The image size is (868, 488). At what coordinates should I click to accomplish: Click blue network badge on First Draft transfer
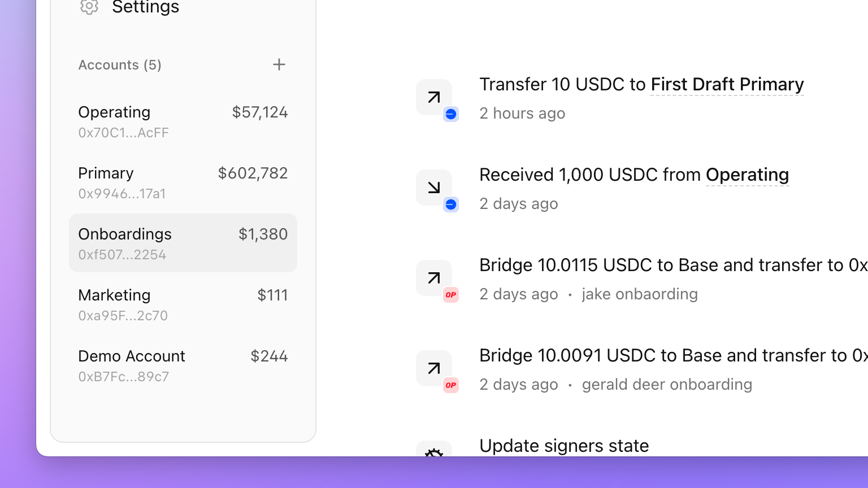coord(451,114)
